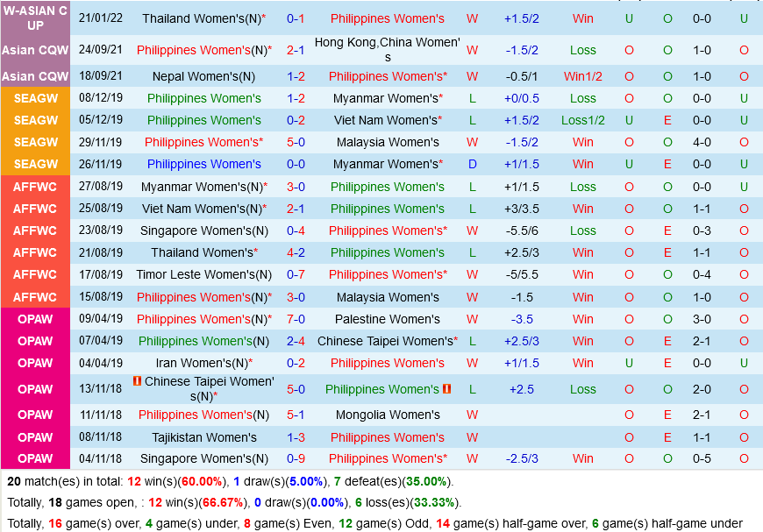This screenshot has width=763, height=532.
Task: Click the OPAW badge on the bottom row
Action: pyautogui.click(x=35, y=458)
